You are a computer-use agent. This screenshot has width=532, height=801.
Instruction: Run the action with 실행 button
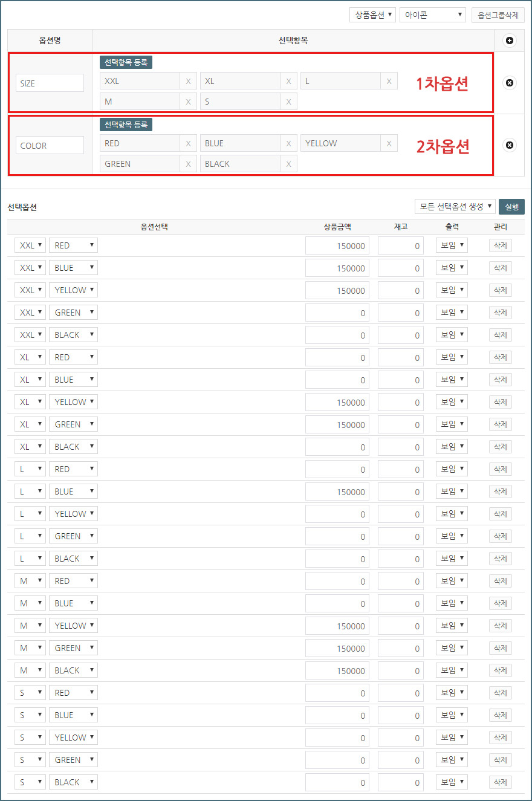[511, 207]
